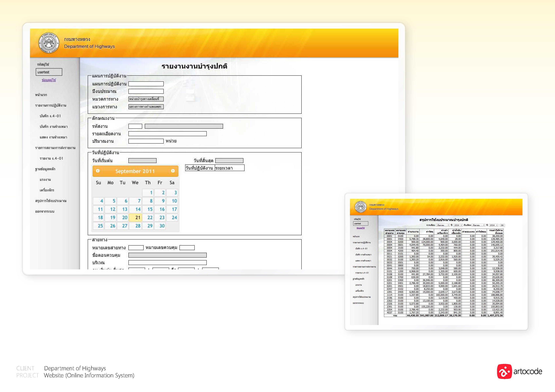Screen dimensions: 555x392
Task: Click the usertest field in large window
Action: click(x=49, y=72)
